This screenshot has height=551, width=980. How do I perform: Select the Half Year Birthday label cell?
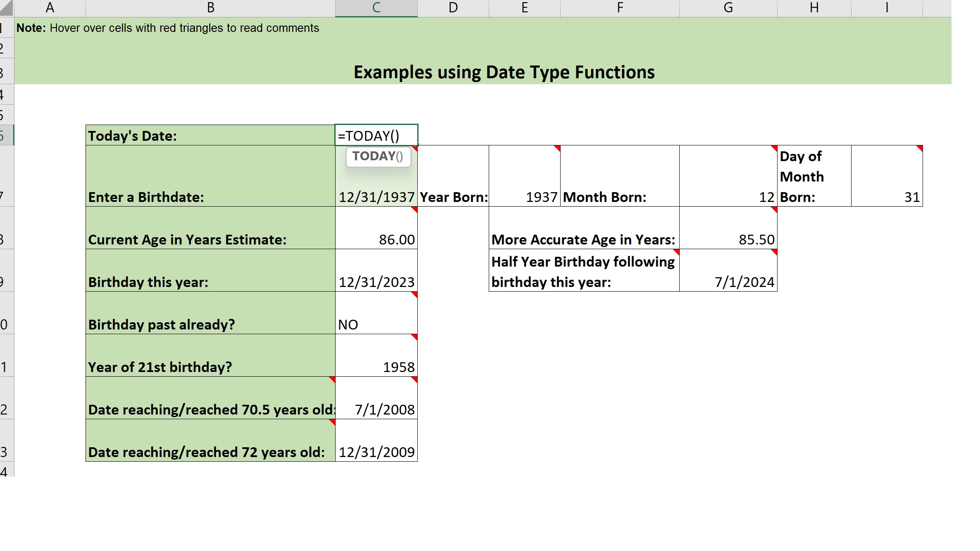click(x=584, y=270)
